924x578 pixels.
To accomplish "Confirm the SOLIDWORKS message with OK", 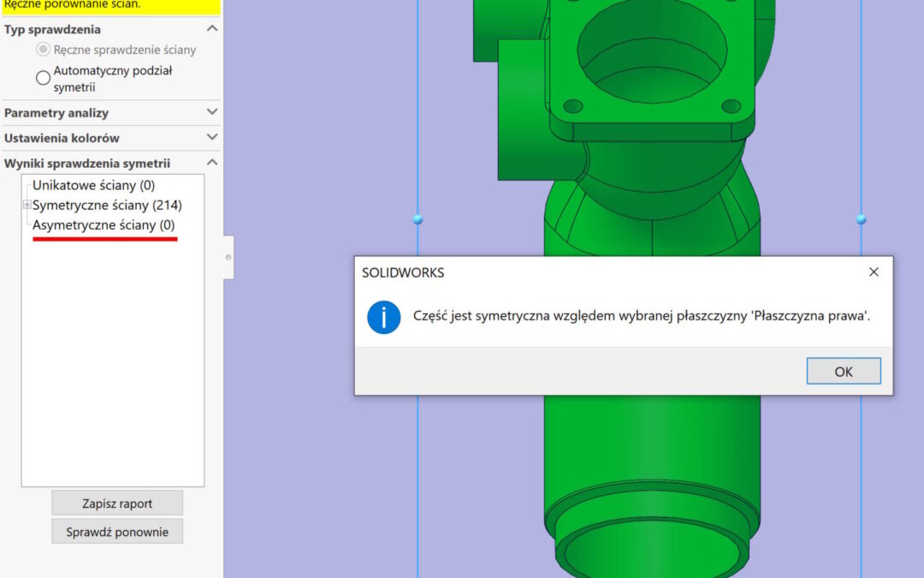I will (x=843, y=372).
